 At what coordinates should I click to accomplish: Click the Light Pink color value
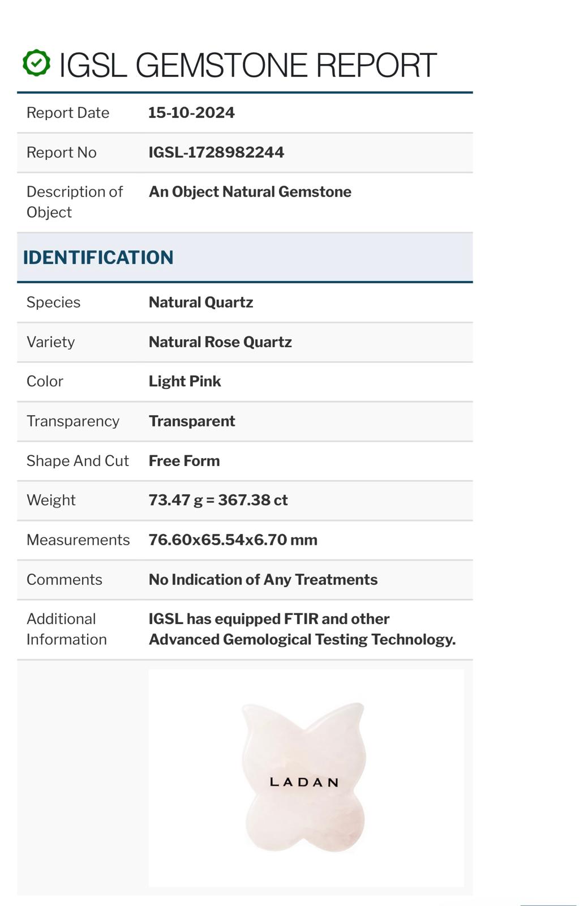pyautogui.click(x=184, y=382)
